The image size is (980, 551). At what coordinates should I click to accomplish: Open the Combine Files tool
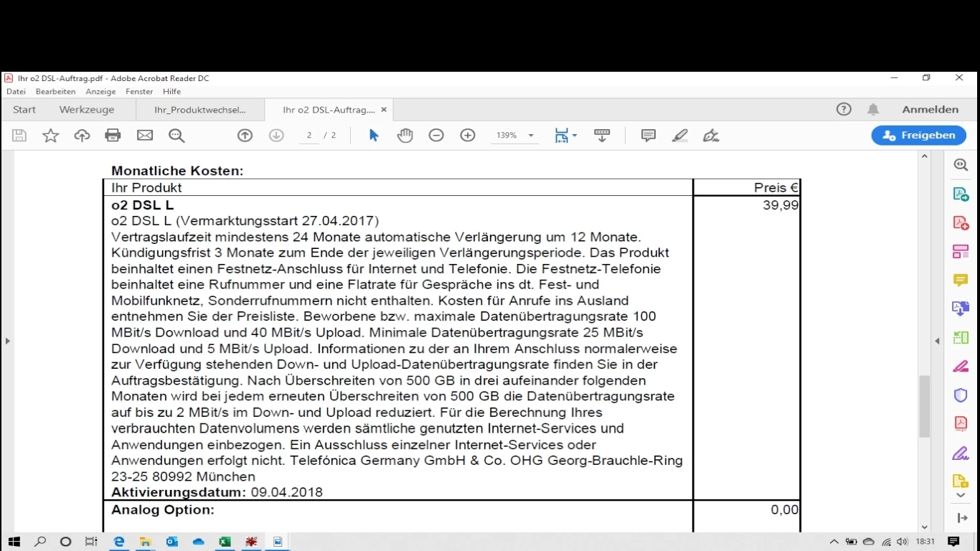pos(961,309)
